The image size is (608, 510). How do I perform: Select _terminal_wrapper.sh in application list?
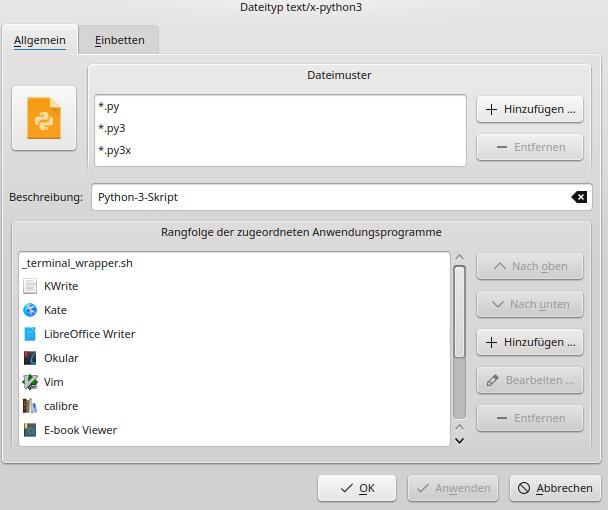(x=77, y=263)
